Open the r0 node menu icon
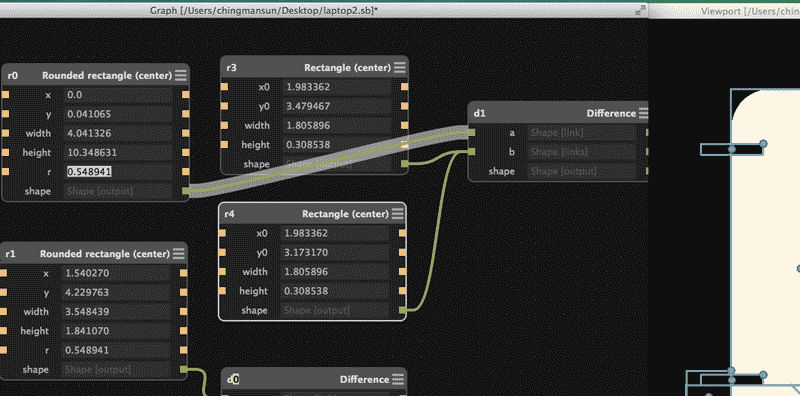Screen dimensions: 800x396 tap(181, 76)
